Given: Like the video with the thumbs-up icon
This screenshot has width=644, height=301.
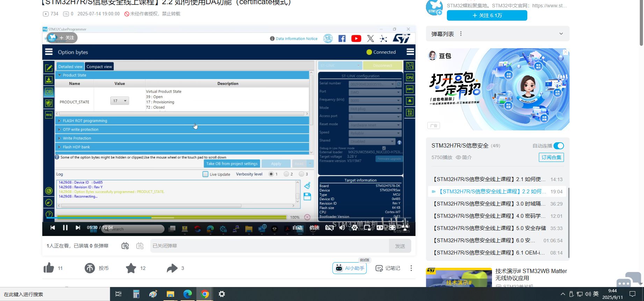Looking at the screenshot, I should click(49, 268).
